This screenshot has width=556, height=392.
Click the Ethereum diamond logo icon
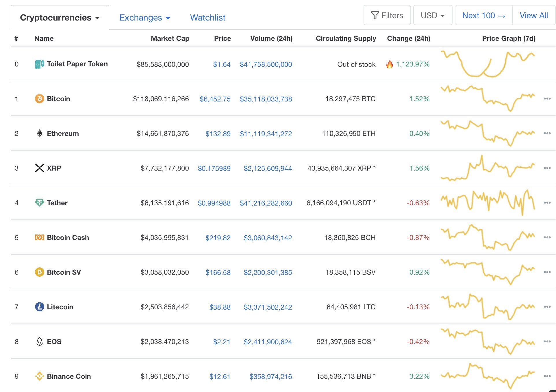coord(40,133)
